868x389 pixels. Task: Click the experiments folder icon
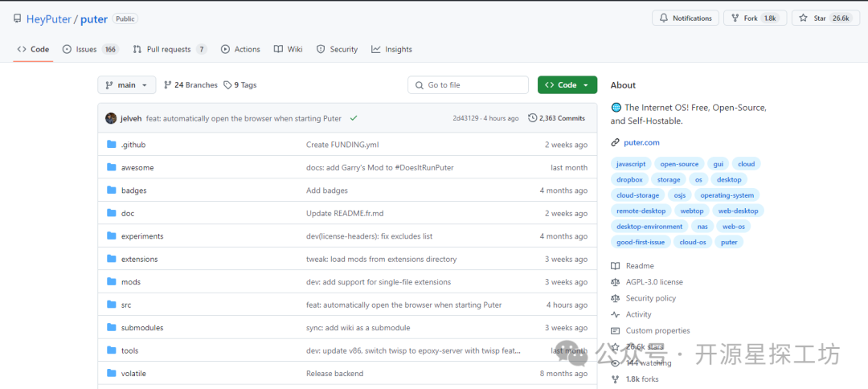pyautogui.click(x=111, y=236)
